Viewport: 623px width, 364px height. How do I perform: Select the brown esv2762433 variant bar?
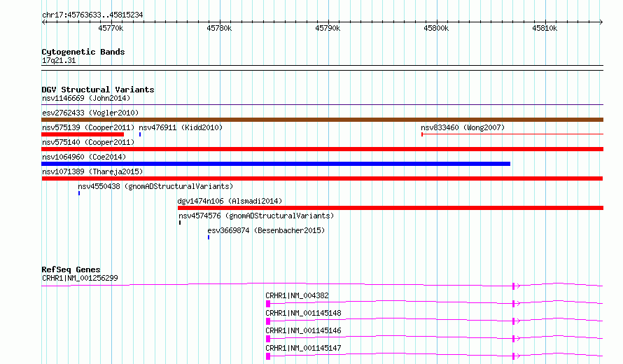[x=322, y=120]
